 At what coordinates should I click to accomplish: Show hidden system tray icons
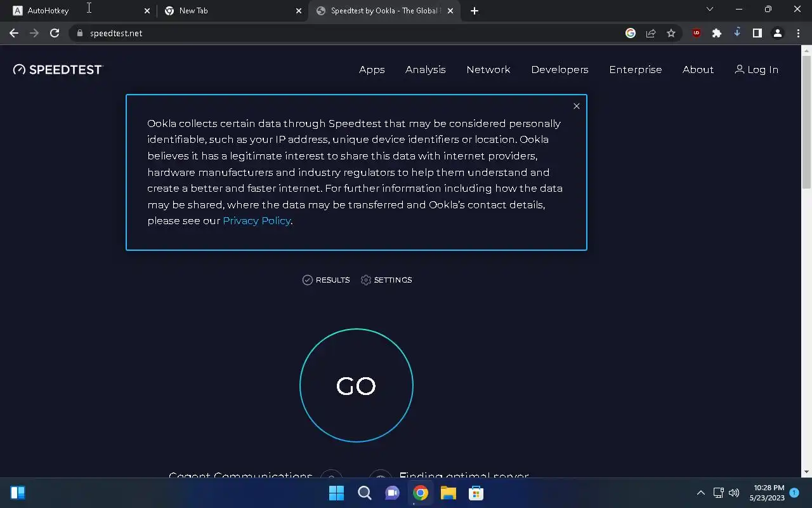pos(701,493)
